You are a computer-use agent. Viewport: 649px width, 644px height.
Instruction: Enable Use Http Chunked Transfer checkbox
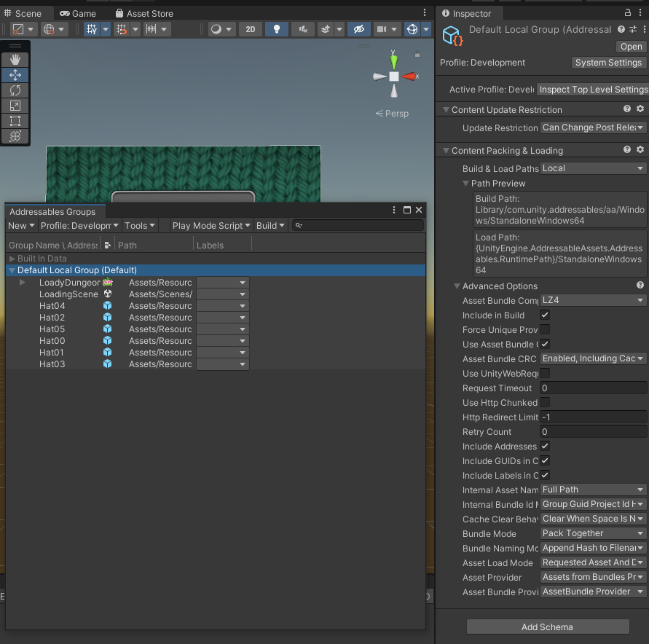coord(545,402)
